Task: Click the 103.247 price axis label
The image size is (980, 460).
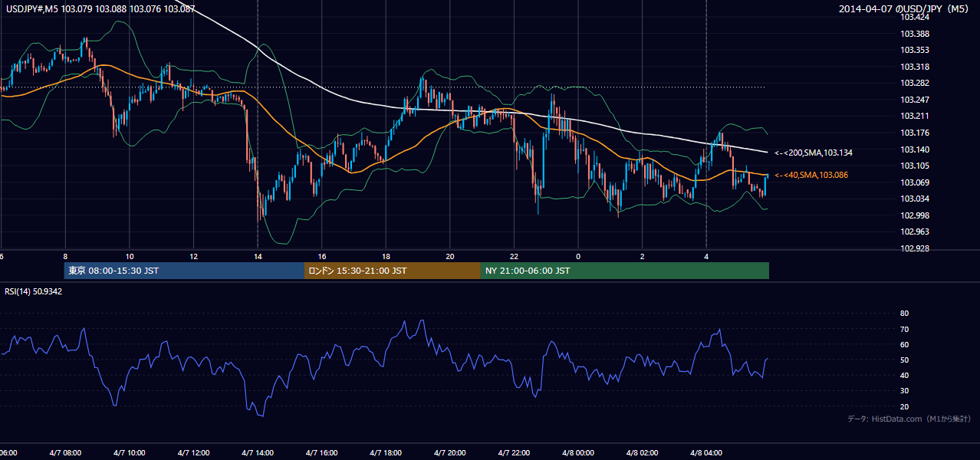Action: pyautogui.click(x=916, y=100)
